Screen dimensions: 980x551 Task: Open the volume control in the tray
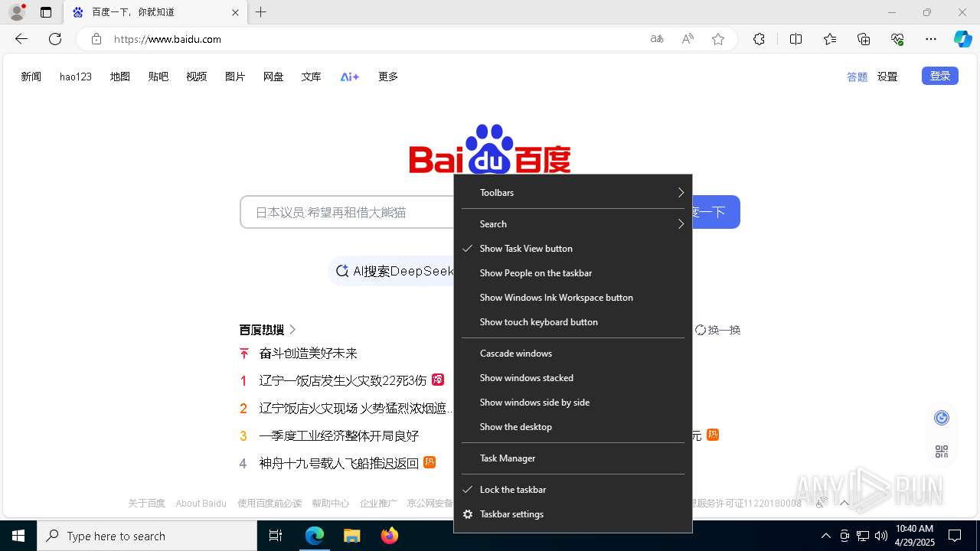[881, 536]
